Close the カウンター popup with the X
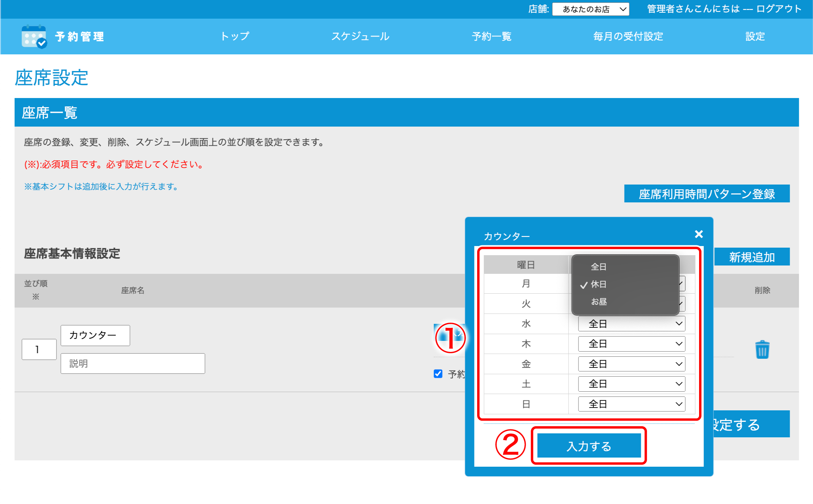 click(699, 234)
